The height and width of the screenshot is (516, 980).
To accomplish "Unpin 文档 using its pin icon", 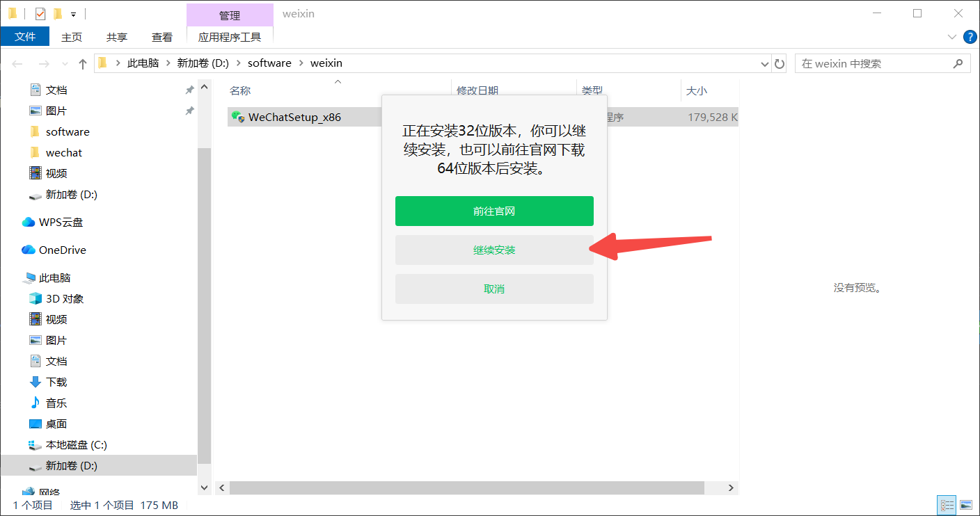I will pos(189,90).
